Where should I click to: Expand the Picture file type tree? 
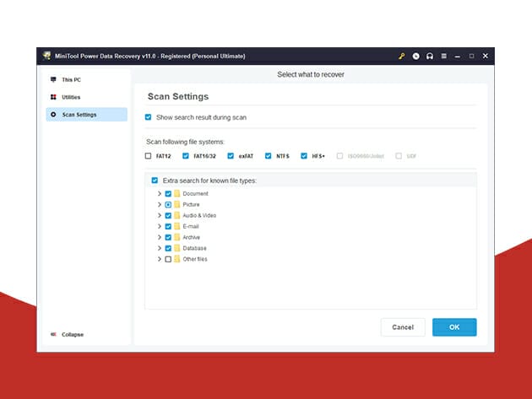click(x=159, y=205)
